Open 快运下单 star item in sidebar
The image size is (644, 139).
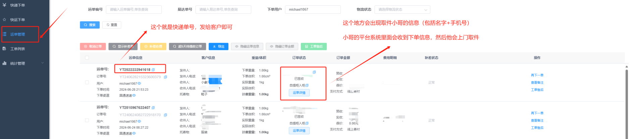click(17, 20)
